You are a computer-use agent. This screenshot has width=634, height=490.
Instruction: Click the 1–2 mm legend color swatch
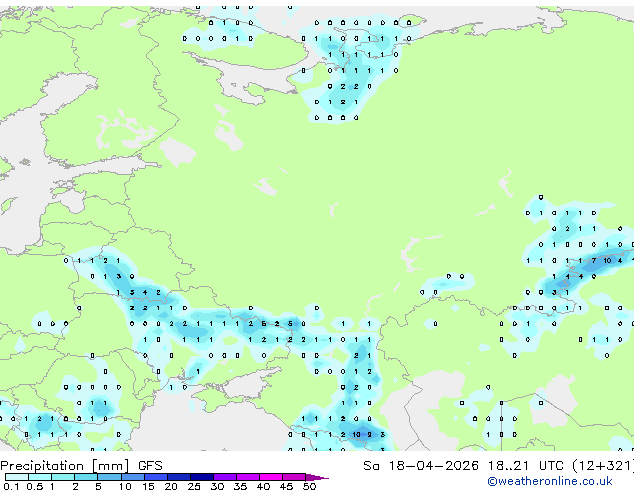(x=63, y=477)
